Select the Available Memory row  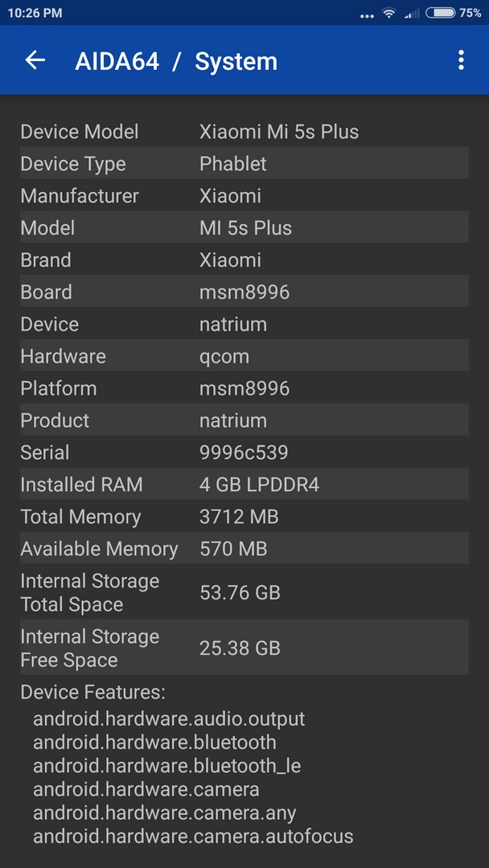point(244,549)
